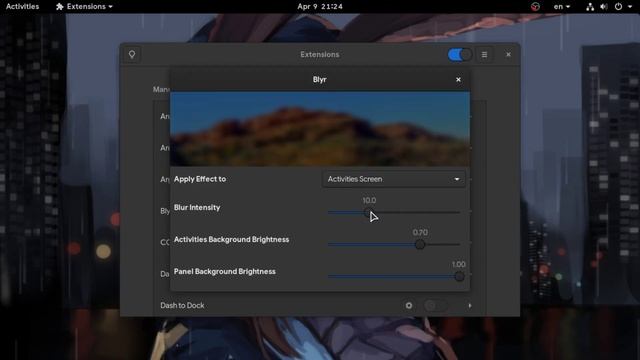Open the en keyboard layout menu
Screen dimensions: 640x360
pos(562,7)
